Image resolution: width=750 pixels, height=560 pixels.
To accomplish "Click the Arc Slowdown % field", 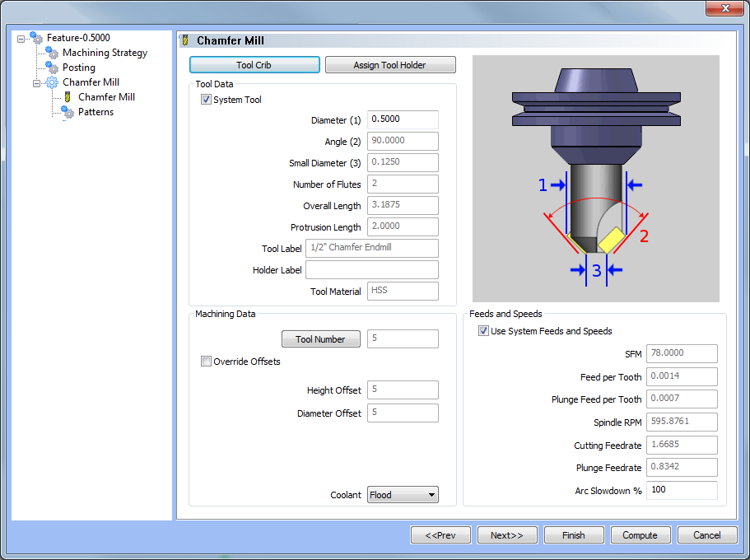I will point(682,490).
